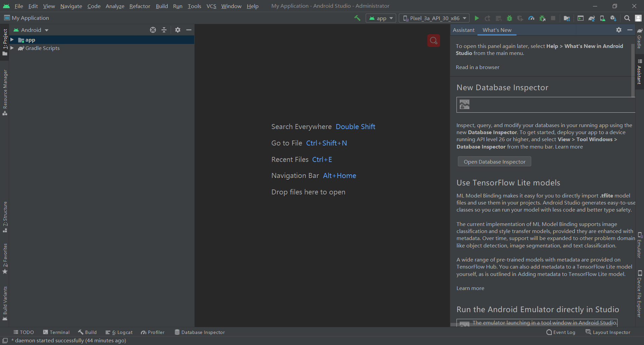Open the Pixel_3a_API_30_x86 device dropdown

(x=434, y=18)
